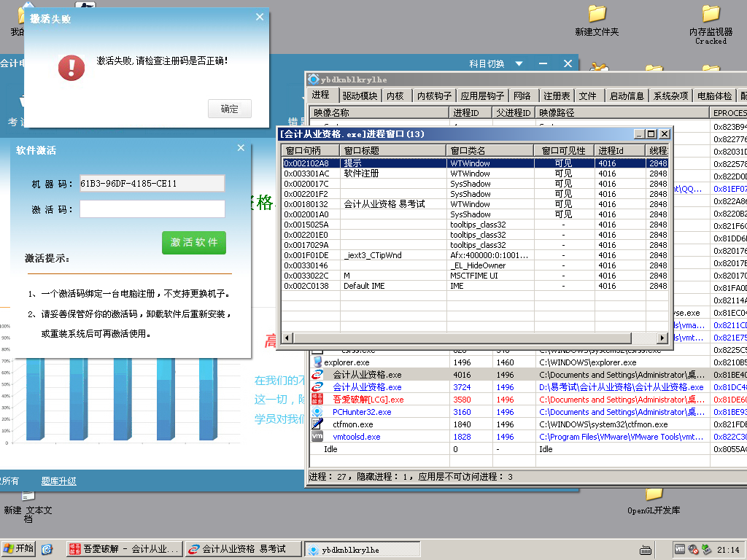Select the row titled 会计从业资格 易考试
The image size is (747, 560).
coord(475,204)
